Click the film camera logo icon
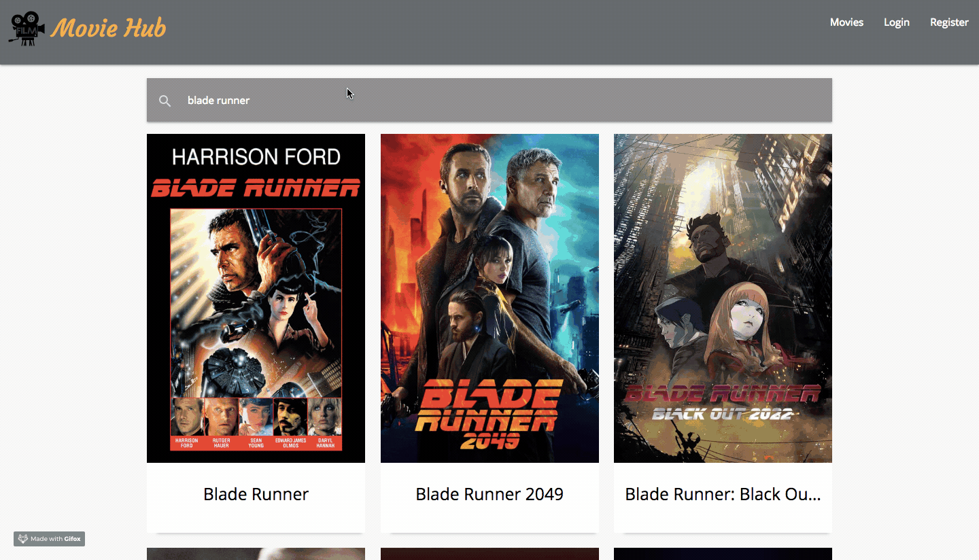This screenshot has width=979, height=560. pyautogui.click(x=27, y=29)
